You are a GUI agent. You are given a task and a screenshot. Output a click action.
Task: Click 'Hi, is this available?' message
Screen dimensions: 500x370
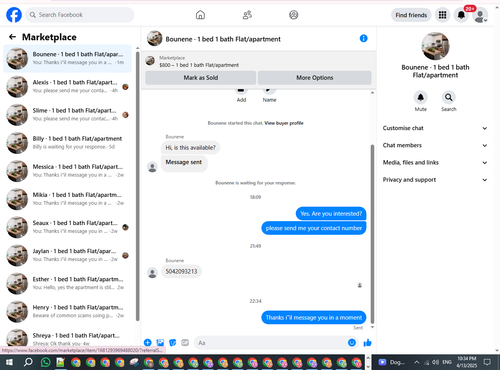[190, 147]
